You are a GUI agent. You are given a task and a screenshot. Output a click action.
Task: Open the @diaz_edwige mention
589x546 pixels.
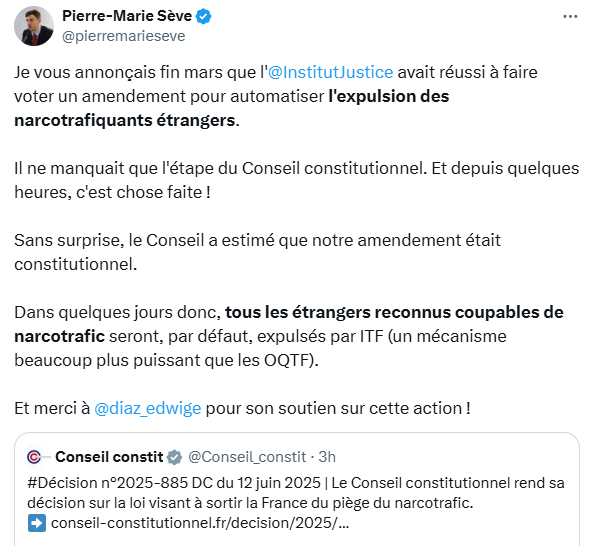pos(148,409)
